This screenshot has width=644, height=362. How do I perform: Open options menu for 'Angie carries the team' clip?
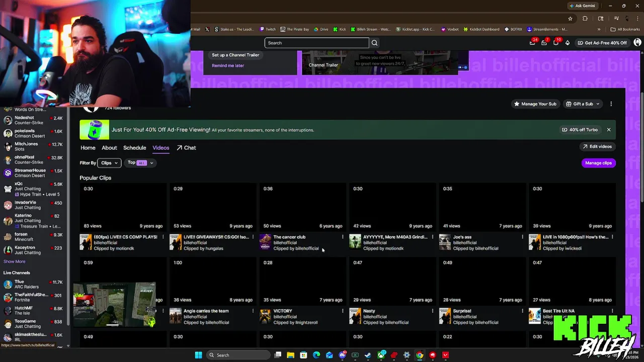tap(253, 311)
